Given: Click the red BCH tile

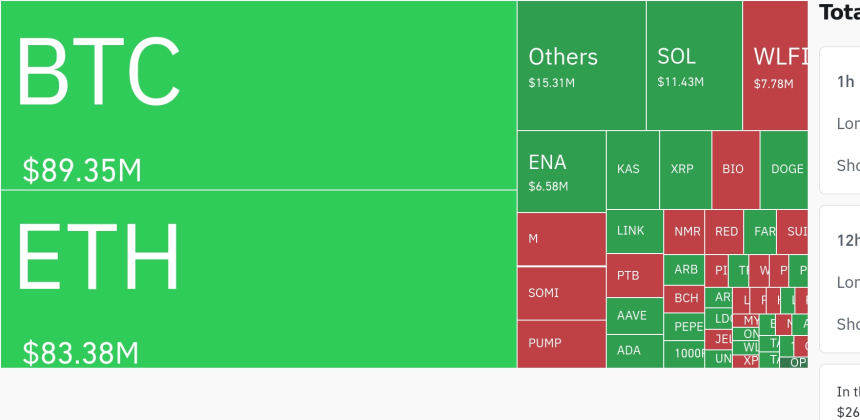Looking at the screenshot, I should (685, 298).
